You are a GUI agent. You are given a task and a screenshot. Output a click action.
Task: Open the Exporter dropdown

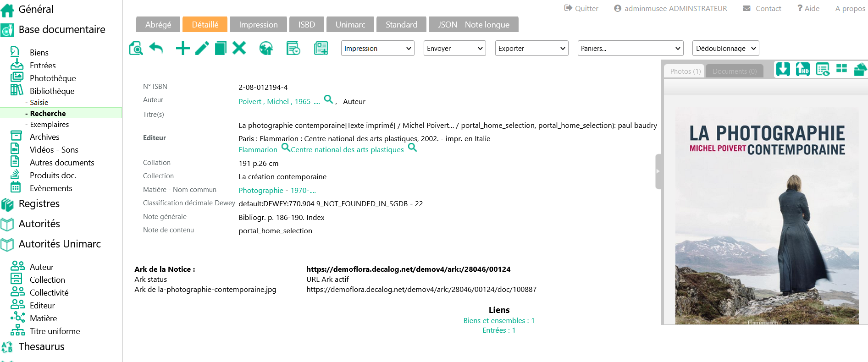pos(532,48)
